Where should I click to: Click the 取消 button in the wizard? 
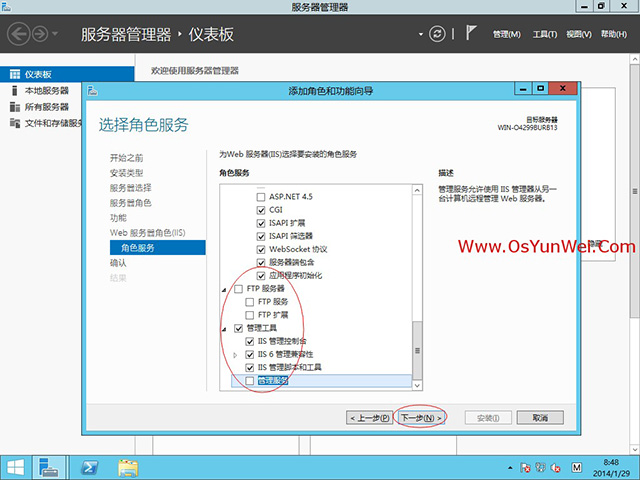540,418
